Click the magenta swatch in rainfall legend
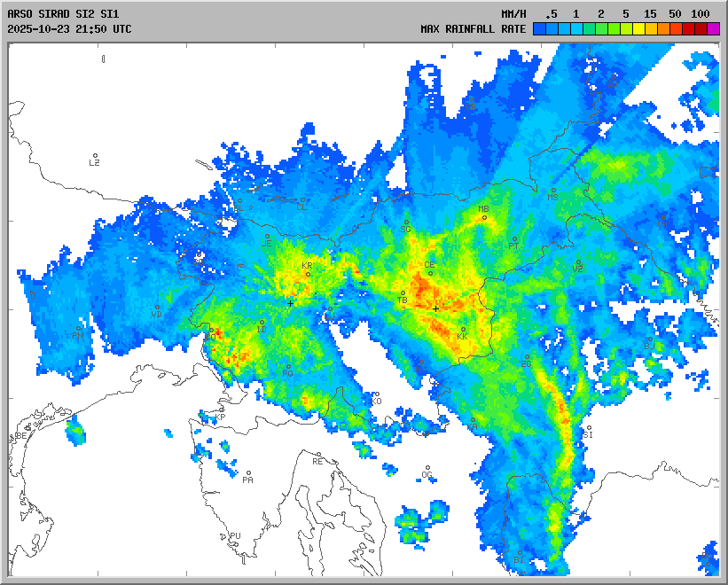The image size is (728, 585). coord(714,28)
